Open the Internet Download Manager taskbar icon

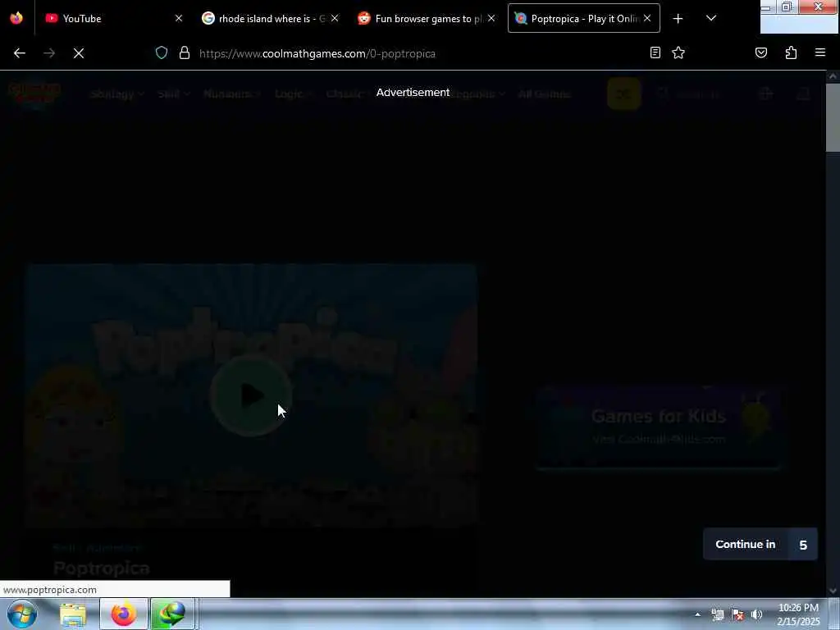tap(172, 614)
